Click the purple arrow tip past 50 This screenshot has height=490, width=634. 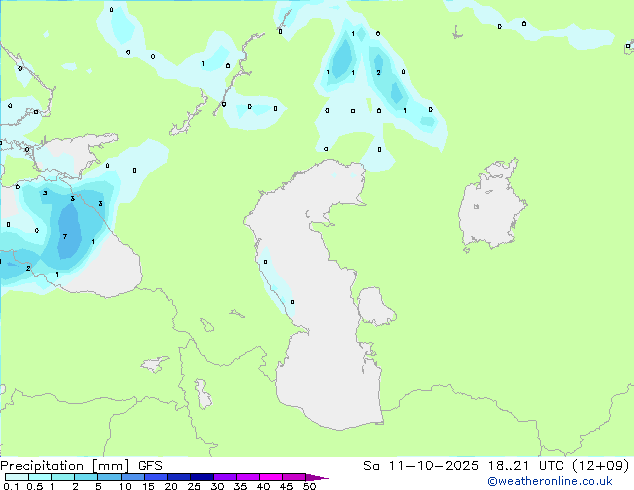tap(317, 477)
